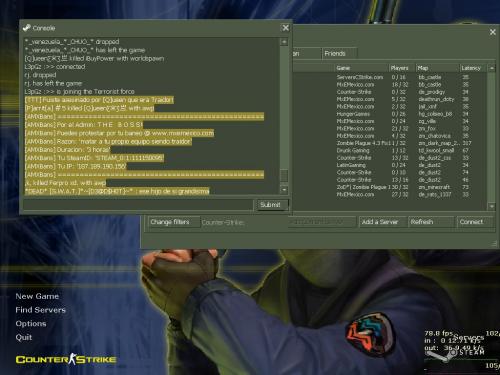Image resolution: width=500 pixels, height=375 pixels.
Task: Click console scrollbar down arrow
Action: coord(284,190)
